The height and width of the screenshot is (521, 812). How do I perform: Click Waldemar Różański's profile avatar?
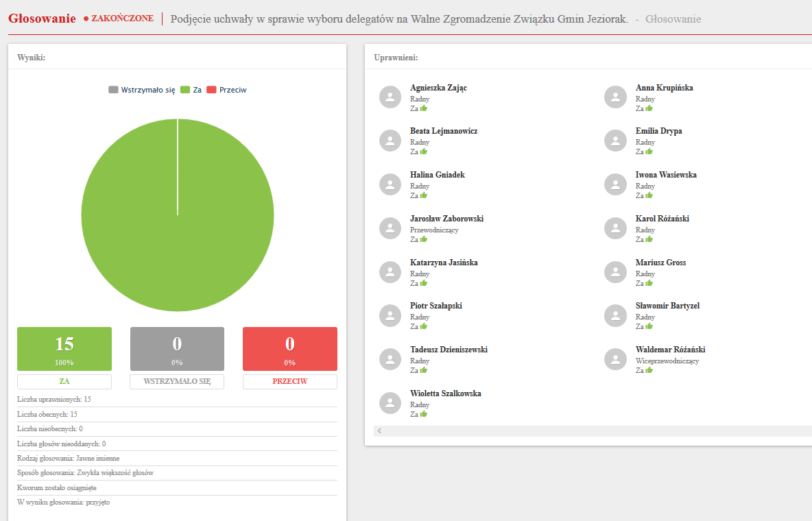click(615, 359)
